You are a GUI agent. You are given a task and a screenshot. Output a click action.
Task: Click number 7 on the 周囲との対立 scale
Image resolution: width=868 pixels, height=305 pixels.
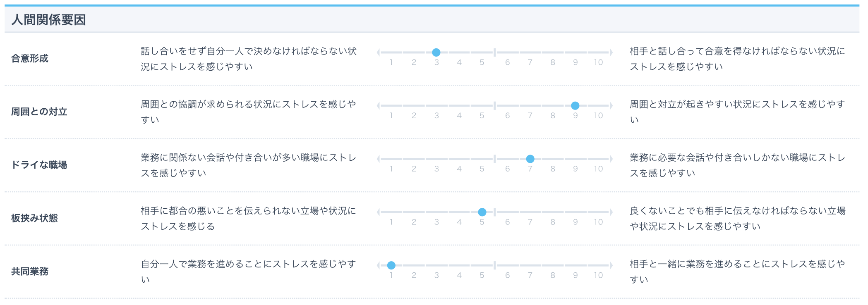pos(530,116)
